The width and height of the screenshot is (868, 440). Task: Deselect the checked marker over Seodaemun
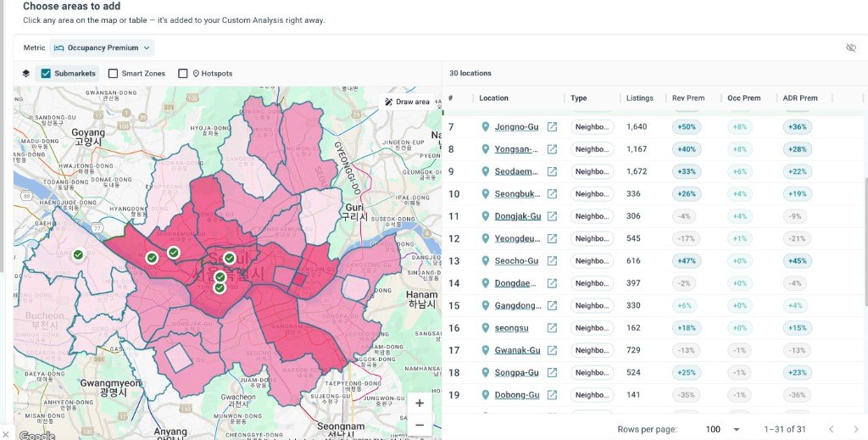pos(174,253)
